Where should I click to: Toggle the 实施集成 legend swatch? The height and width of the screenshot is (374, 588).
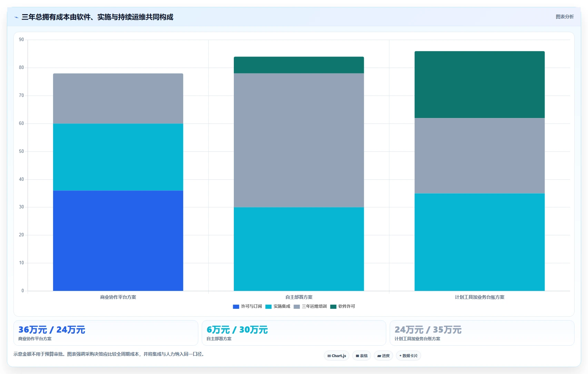tap(268, 306)
